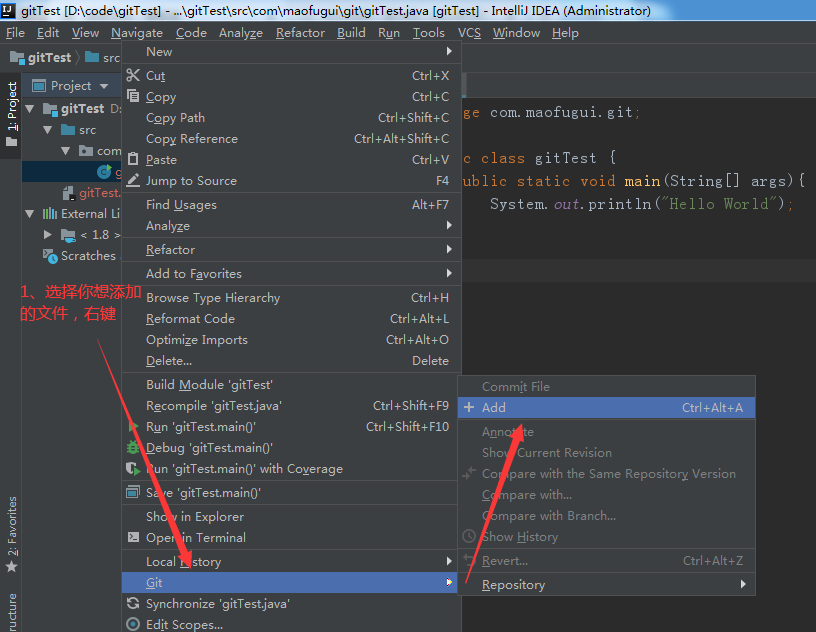
Task: Click the Debug bug icon
Action: click(133, 447)
